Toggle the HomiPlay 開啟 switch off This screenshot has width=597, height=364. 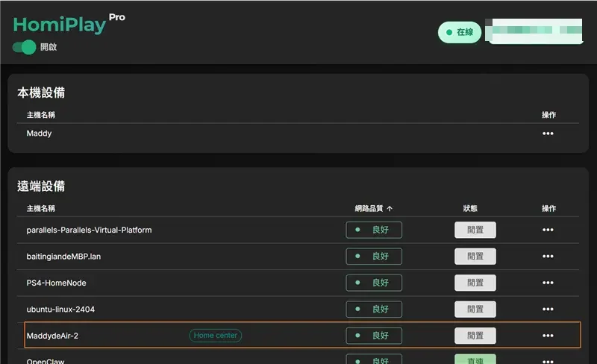(24, 47)
